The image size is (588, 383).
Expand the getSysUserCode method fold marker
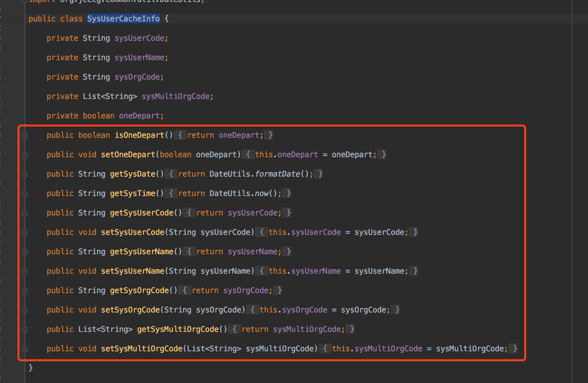pos(25,213)
